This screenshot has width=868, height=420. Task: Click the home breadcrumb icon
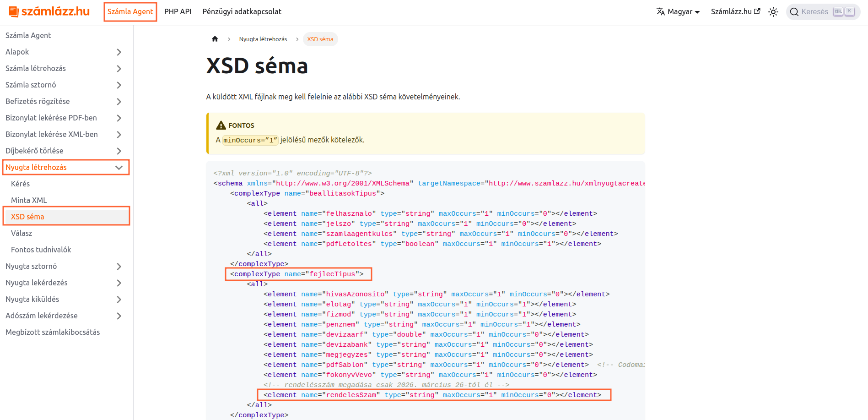(x=215, y=39)
